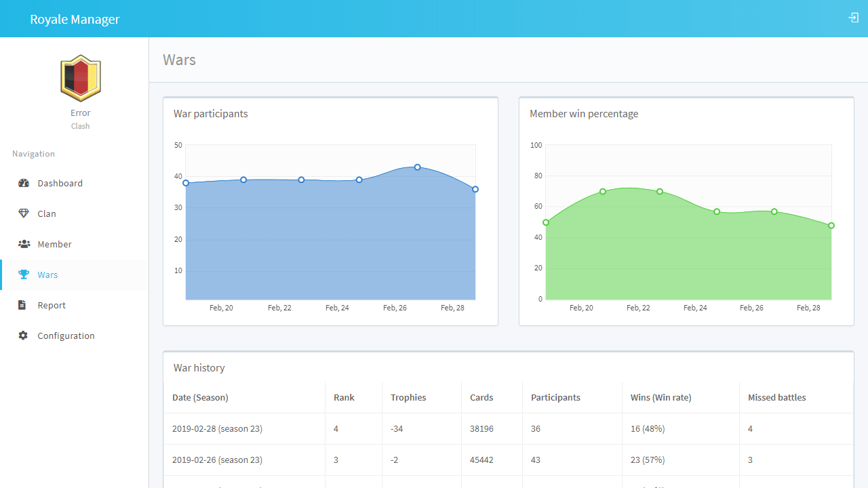Screen dimensions: 868x488
Task: Select the peak point on War participants chart
Action: tap(417, 167)
